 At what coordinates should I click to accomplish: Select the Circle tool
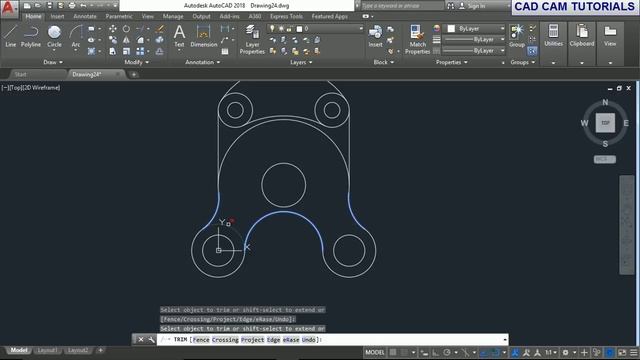point(54,36)
